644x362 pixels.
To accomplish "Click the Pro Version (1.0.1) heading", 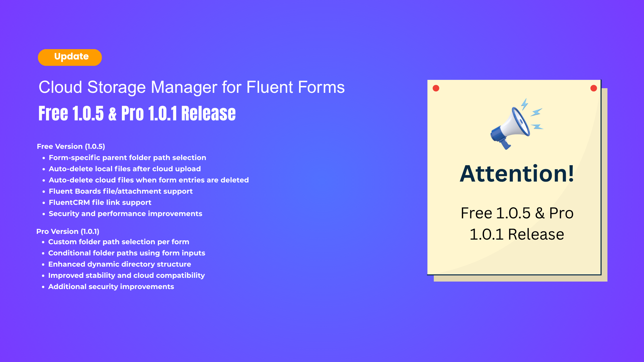I will click(68, 231).
